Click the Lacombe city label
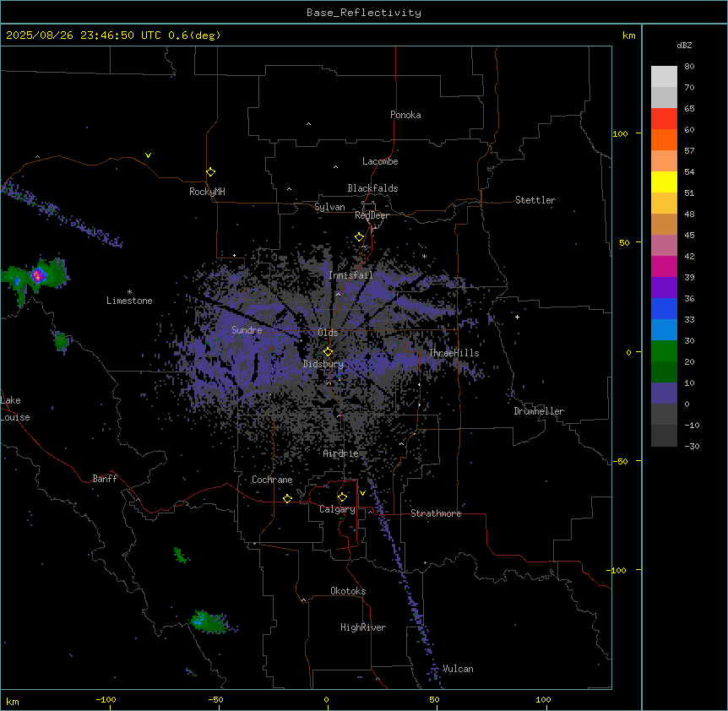 pos(380,161)
